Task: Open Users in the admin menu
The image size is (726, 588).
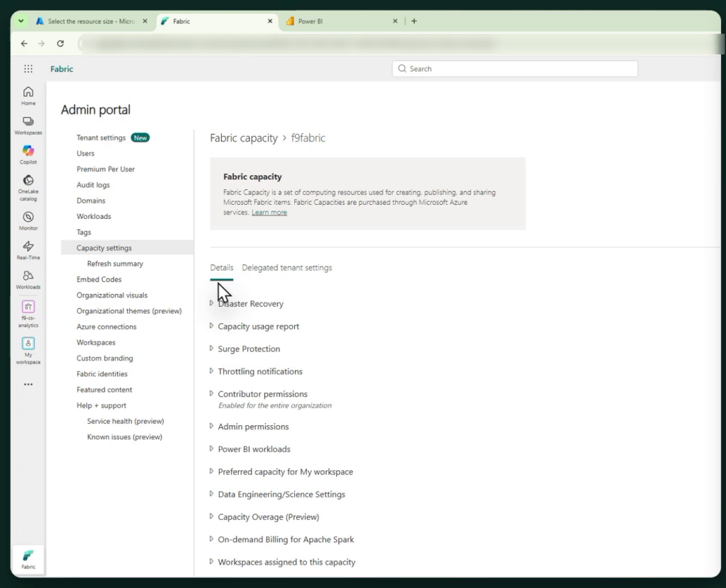Action: click(x=86, y=154)
